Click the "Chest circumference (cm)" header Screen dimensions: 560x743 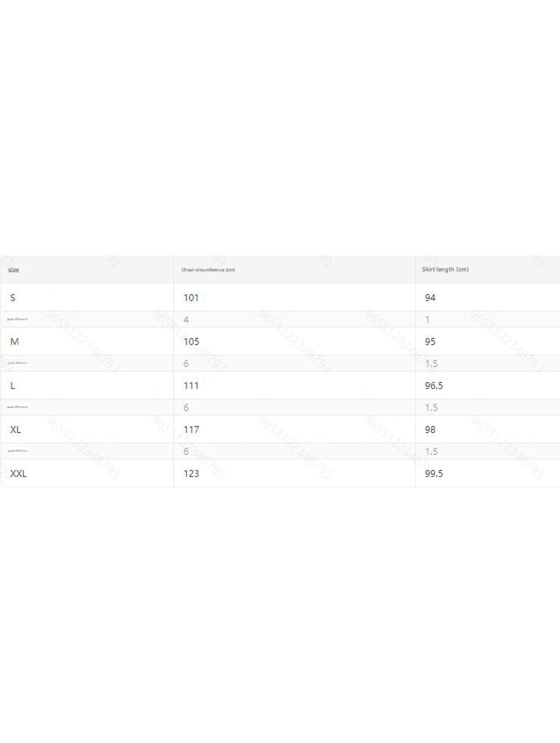tap(208, 270)
